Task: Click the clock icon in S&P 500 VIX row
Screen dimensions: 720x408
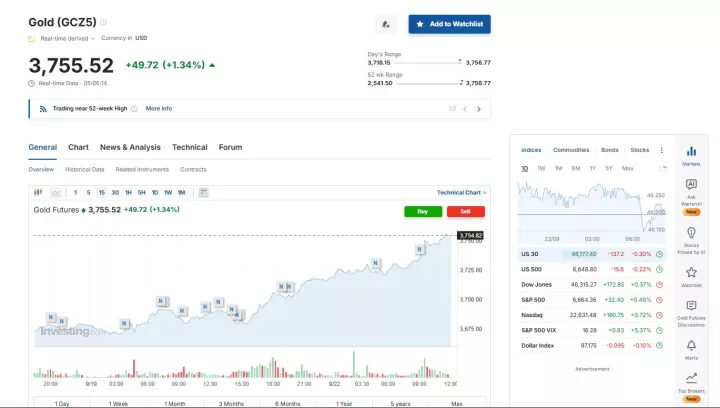Action: [659, 330]
